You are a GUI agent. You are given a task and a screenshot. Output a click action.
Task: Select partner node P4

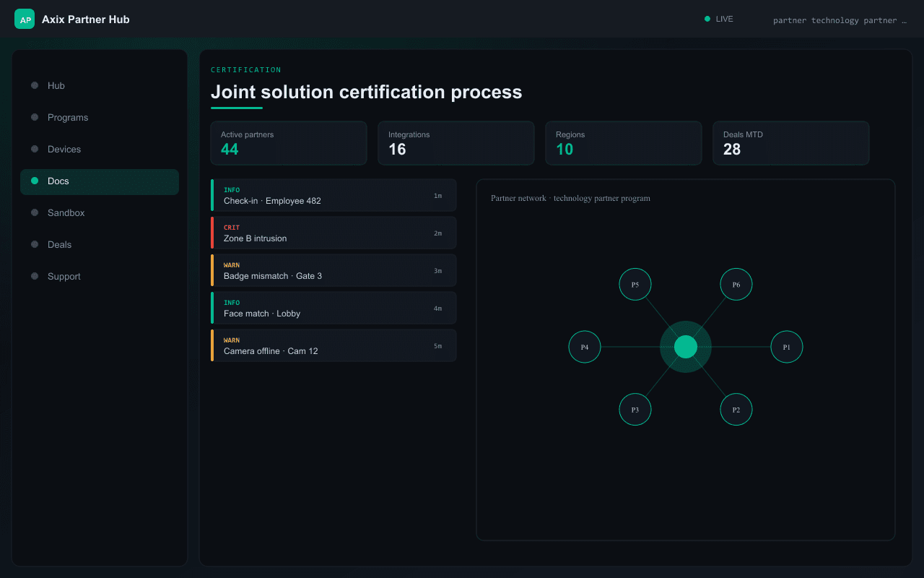pos(585,347)
